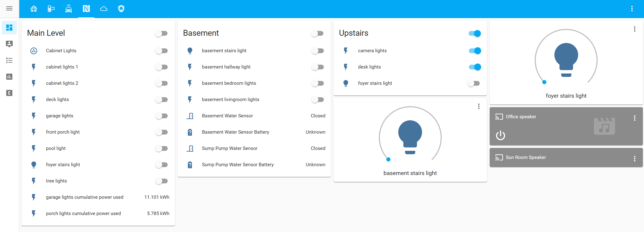This screenshot has width=644, height=232.
Task: Turn on basement livingroom lights
Action: 317,99
